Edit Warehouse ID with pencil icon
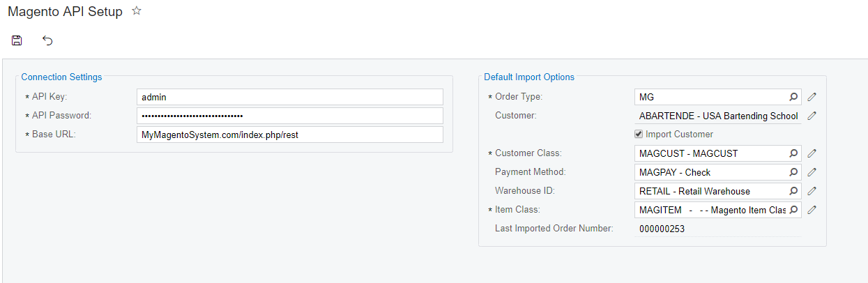 812,191
